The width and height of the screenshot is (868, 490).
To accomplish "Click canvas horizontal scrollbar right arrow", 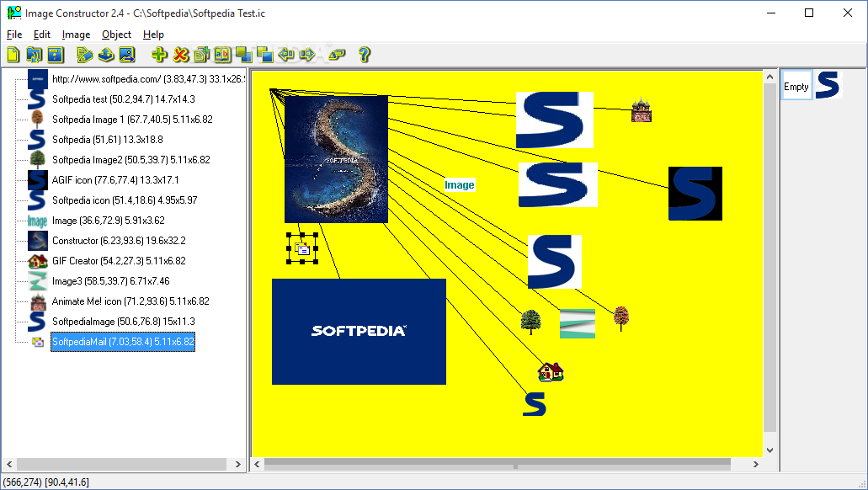I will click(756, 464).
